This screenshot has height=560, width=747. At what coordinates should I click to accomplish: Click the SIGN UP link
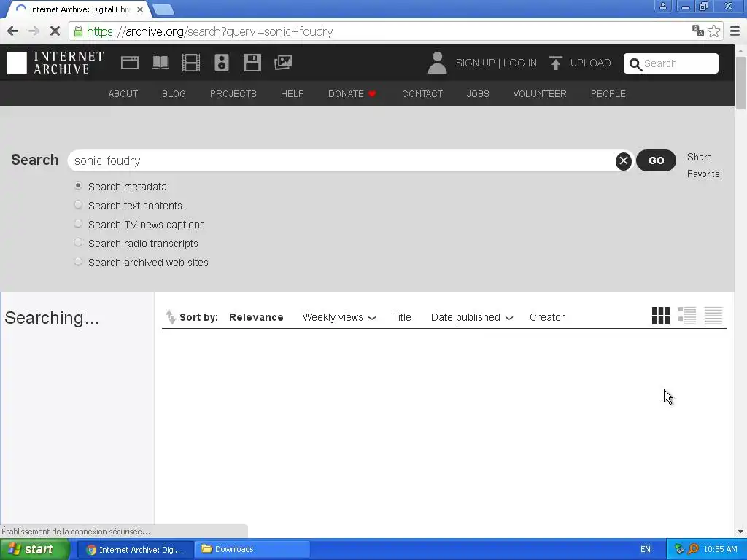475,63
